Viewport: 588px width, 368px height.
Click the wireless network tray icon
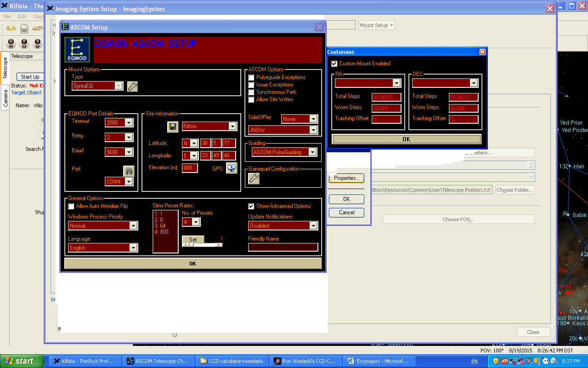(x=512, y=362)
